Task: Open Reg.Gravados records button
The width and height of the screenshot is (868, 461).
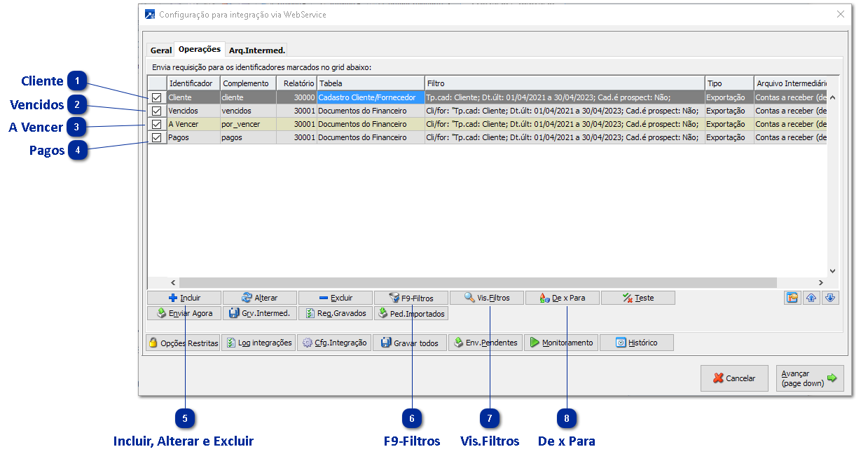Action: pyautogui.click(x=336, y=313)
